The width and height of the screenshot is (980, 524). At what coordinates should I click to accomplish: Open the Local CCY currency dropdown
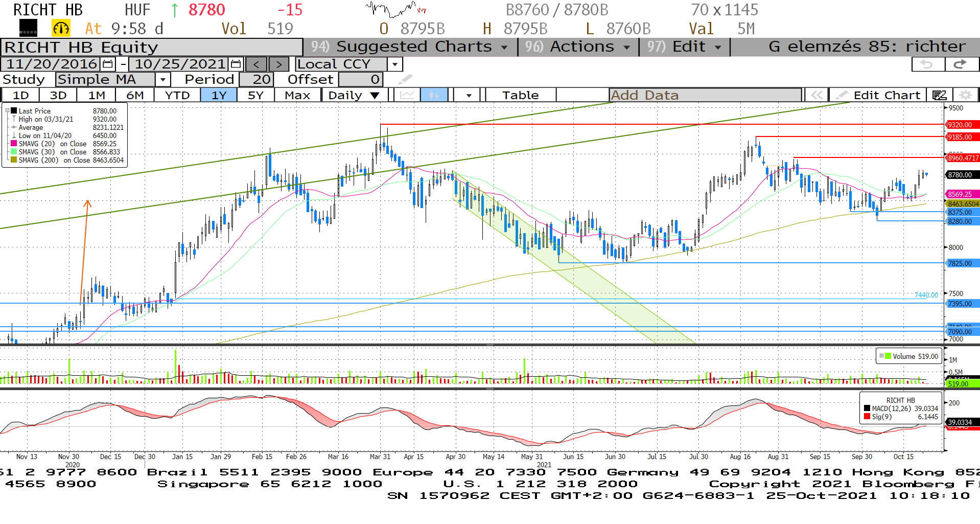click(394, 64)
